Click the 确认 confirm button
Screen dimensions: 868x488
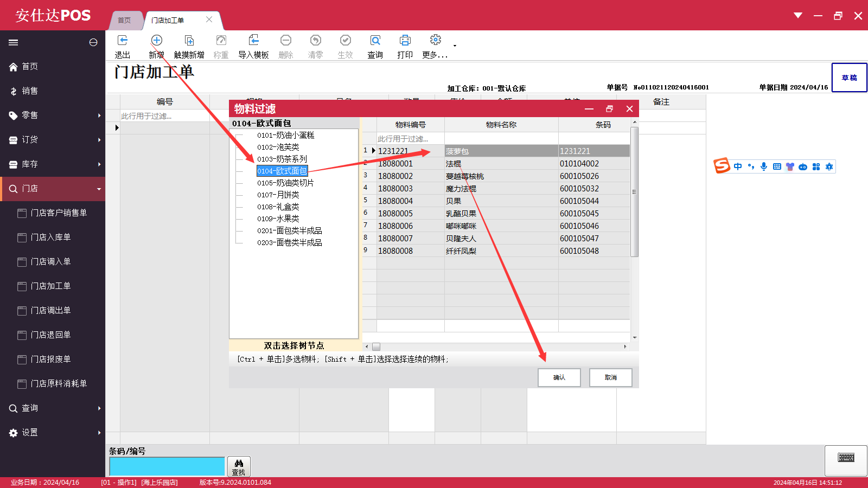[559, 377]
